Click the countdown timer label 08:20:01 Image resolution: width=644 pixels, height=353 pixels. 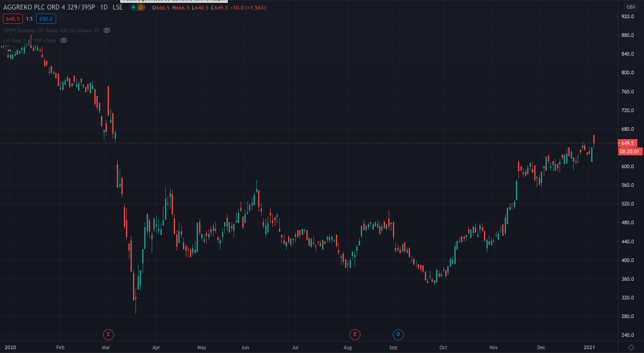click(x=629, y=152)
